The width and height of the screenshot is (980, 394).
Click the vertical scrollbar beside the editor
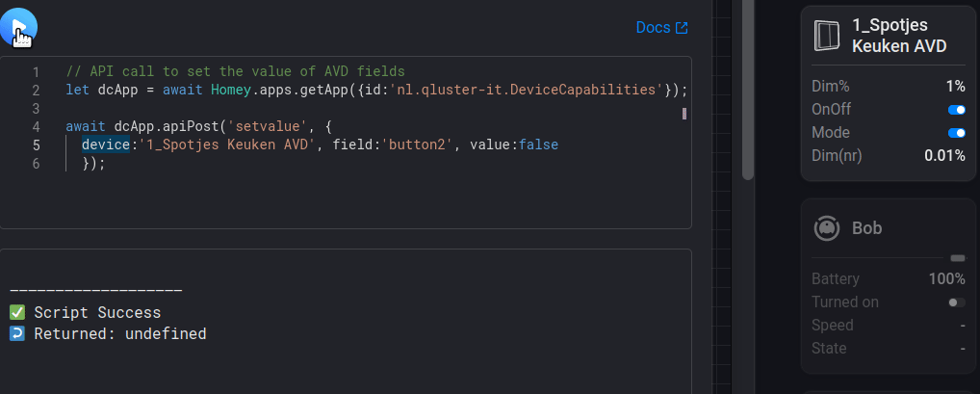pos(747,91)
